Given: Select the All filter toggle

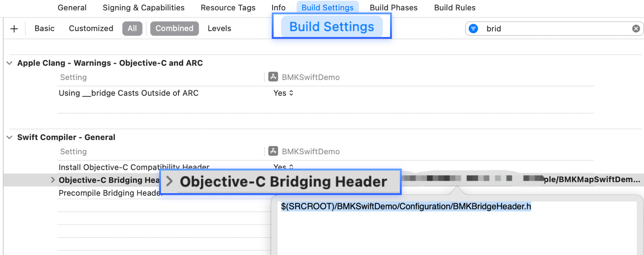Looking at the screenshot, I should pyautogui.click(x=132, y=29).
